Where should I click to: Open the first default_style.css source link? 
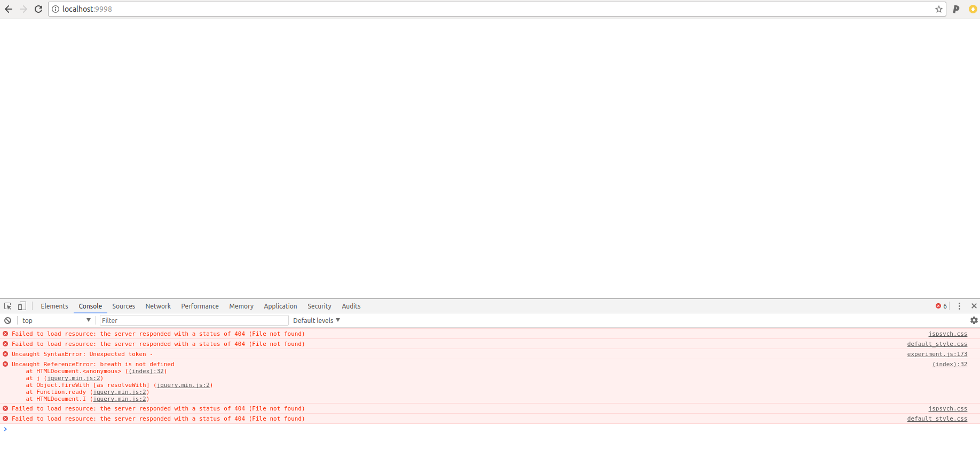[x=937, y=344]
